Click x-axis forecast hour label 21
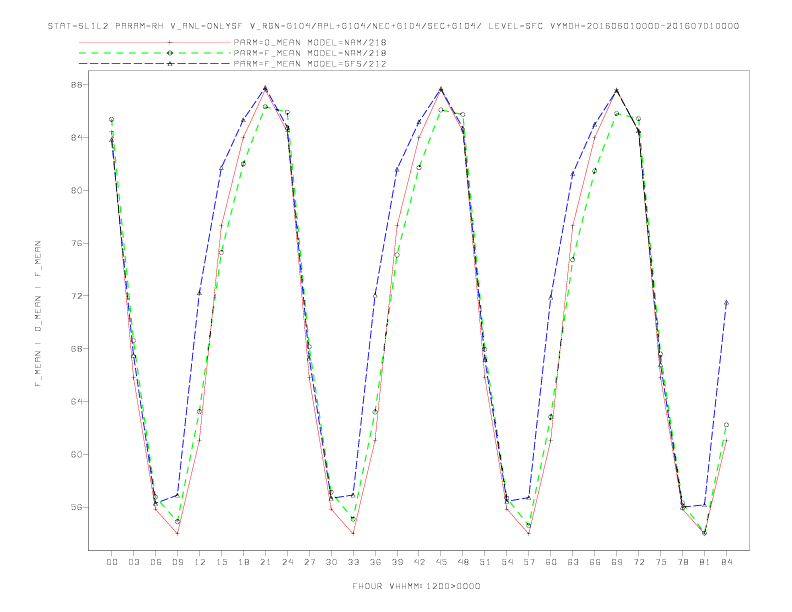 [265, 562]
